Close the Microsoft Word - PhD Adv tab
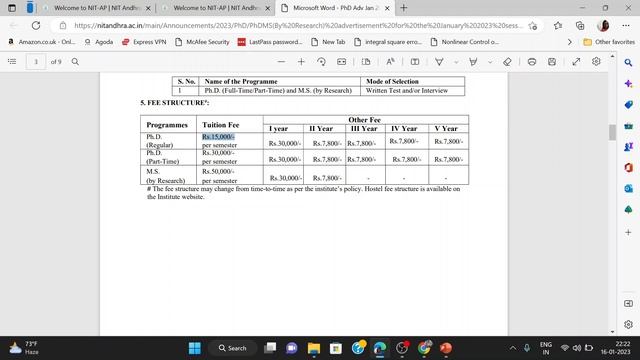Image resolution: width=640 pixels, height=360 pixels. pyautogui.click(x=387, y=8)
